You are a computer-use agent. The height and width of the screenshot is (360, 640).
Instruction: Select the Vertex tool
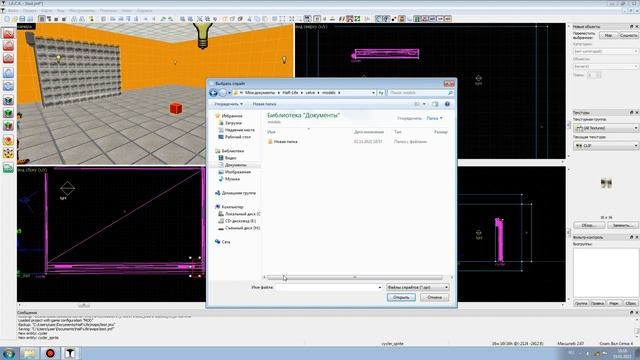[x=8, y=153]
